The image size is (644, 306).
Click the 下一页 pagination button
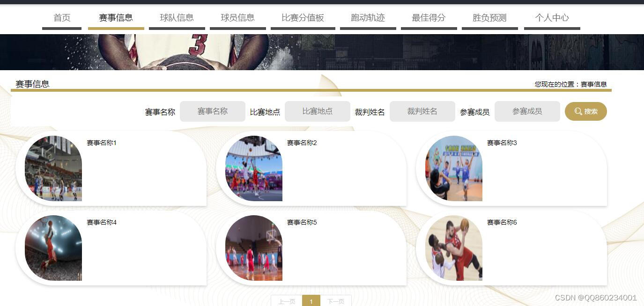[336, 301]
